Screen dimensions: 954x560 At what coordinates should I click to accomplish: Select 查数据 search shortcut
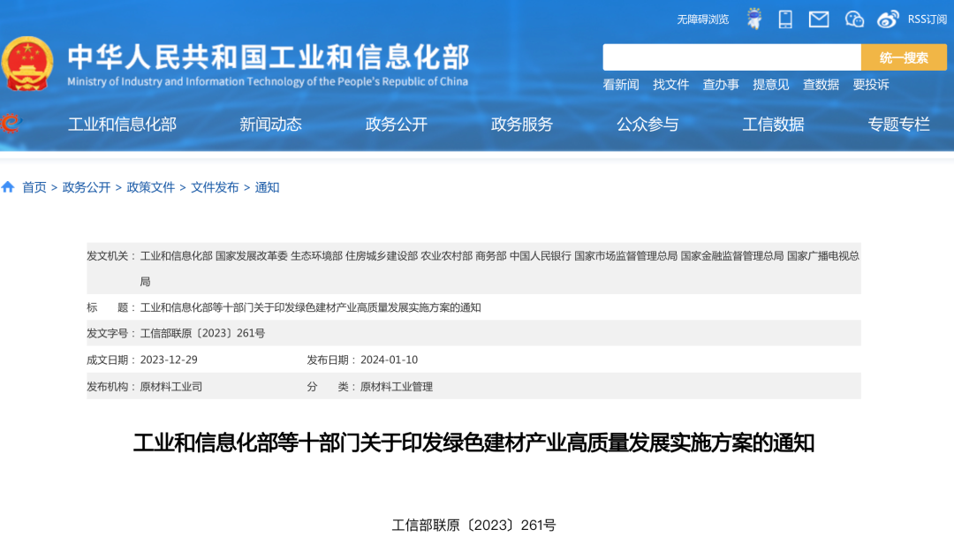820,85
